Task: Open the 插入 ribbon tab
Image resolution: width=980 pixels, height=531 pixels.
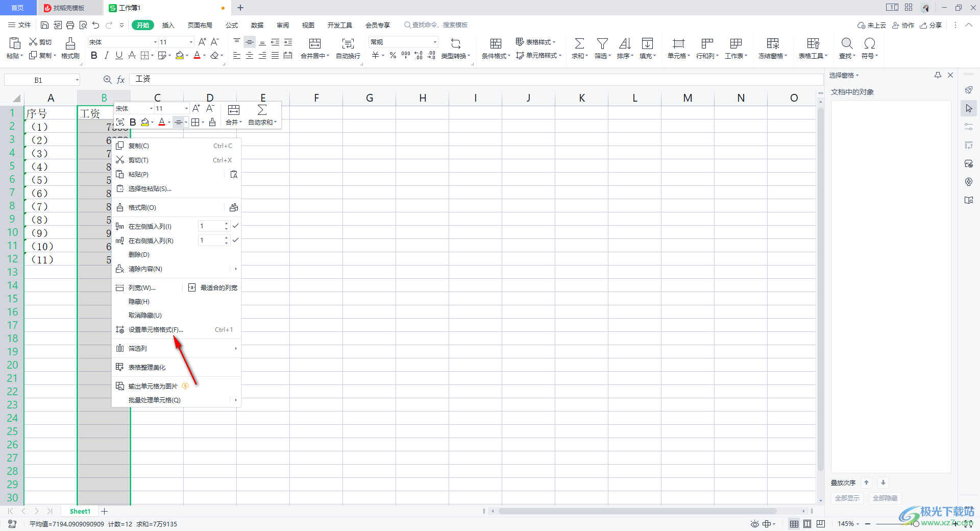Action: tap(168, 25)
